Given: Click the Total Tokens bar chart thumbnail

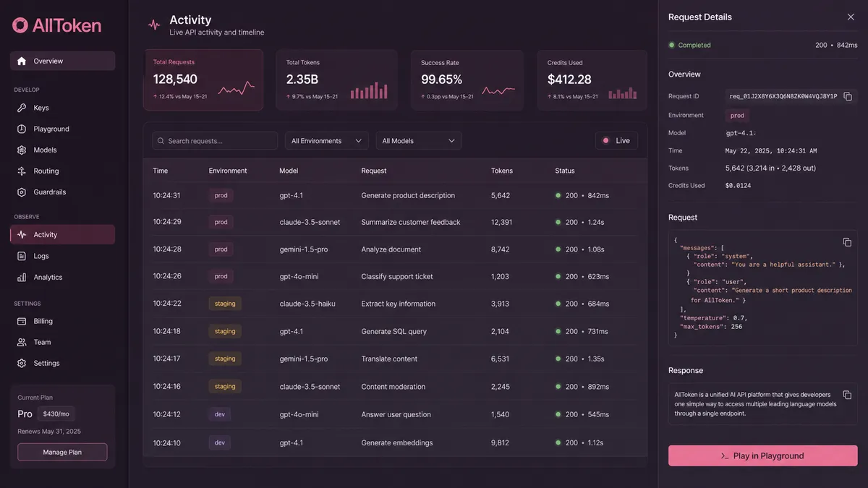Looking at the screenshot, I should click(x=368, y=90).
